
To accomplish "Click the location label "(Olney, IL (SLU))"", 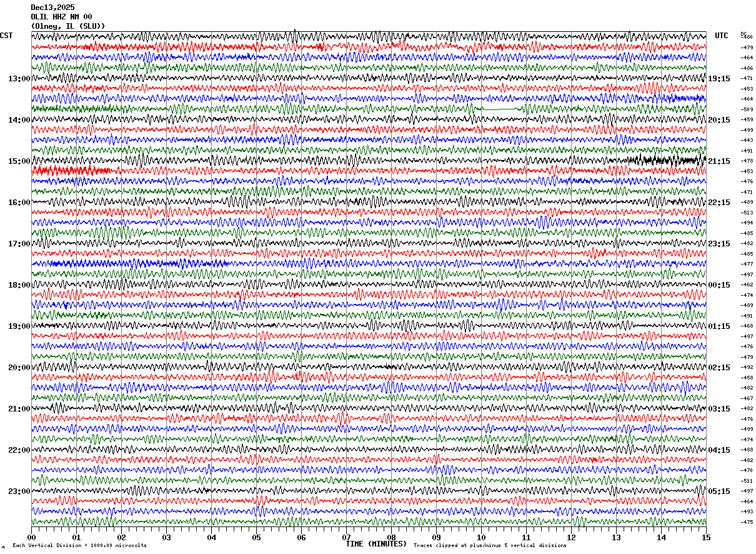I will coord(68,26).
